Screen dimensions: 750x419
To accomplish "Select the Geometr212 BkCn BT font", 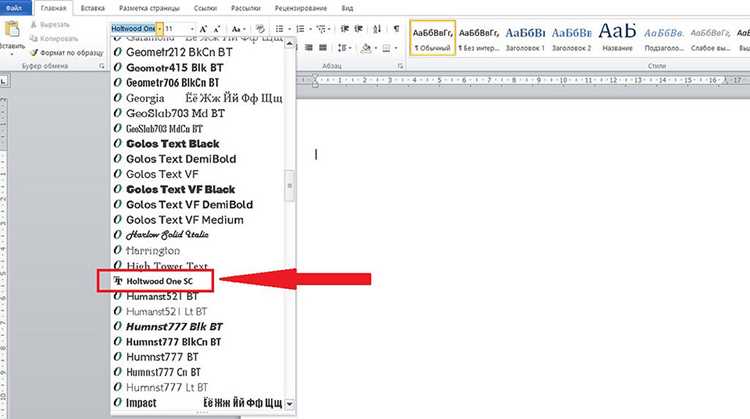I will 198,52.
